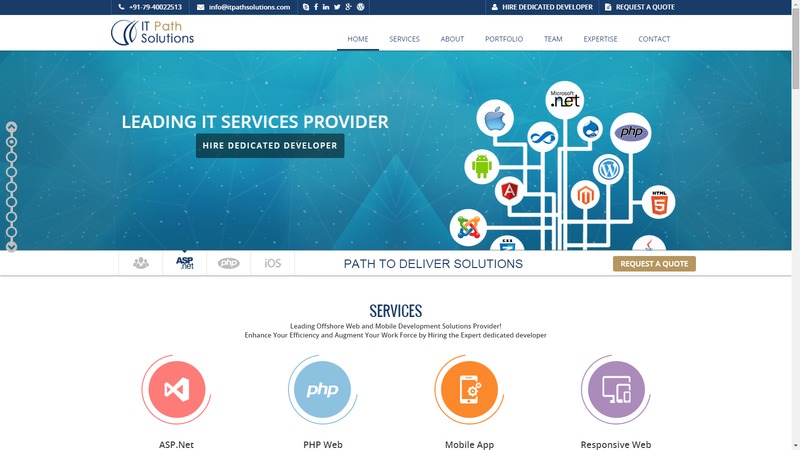Image resolution: width=800 pixels, height=450 pixels.
Task: Open the Portfolio menu item
Action: click(504, 39)
